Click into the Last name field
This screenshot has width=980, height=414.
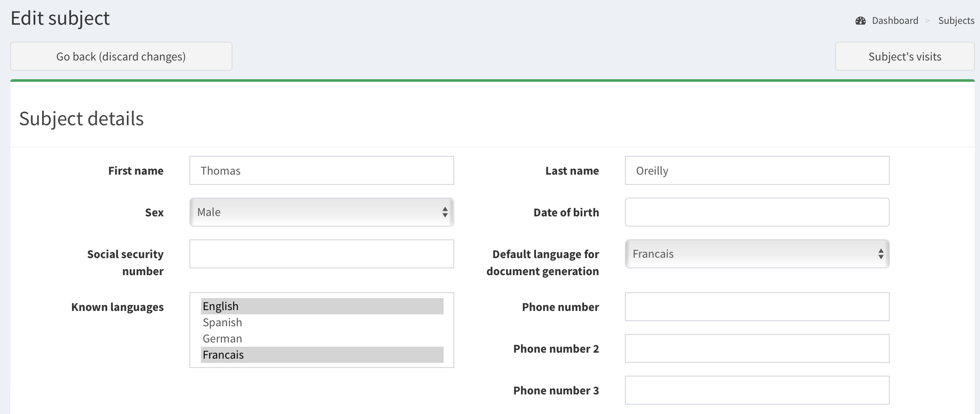756,170
